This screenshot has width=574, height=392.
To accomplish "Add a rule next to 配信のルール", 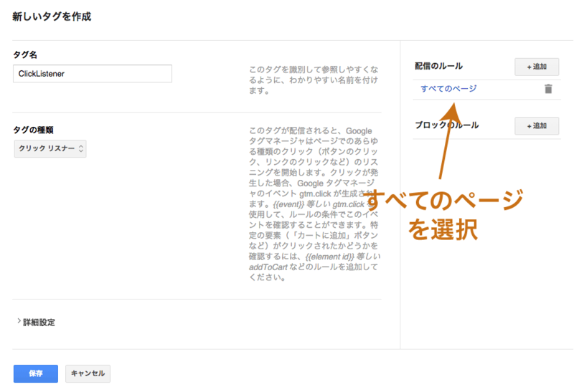I will point(537,67).
